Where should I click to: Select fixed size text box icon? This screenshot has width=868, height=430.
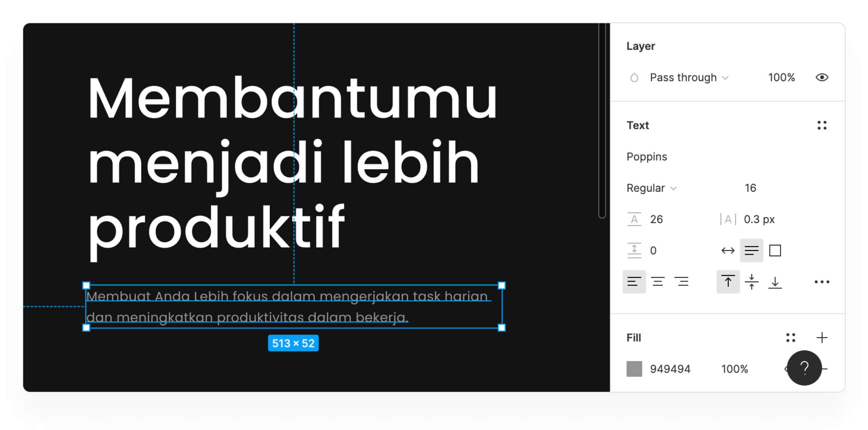pyautogui.click(x=775, y=251)
